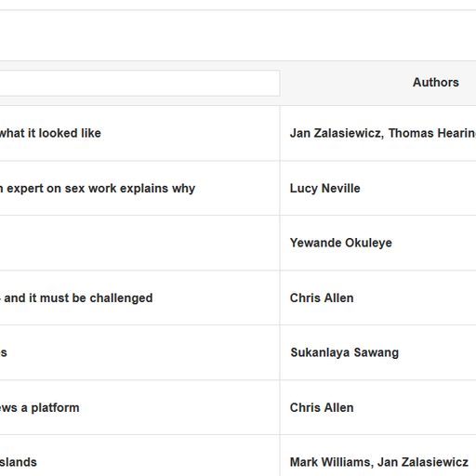
Task: Click author Yewande Okuleye
Action: (x=340, y=243)
